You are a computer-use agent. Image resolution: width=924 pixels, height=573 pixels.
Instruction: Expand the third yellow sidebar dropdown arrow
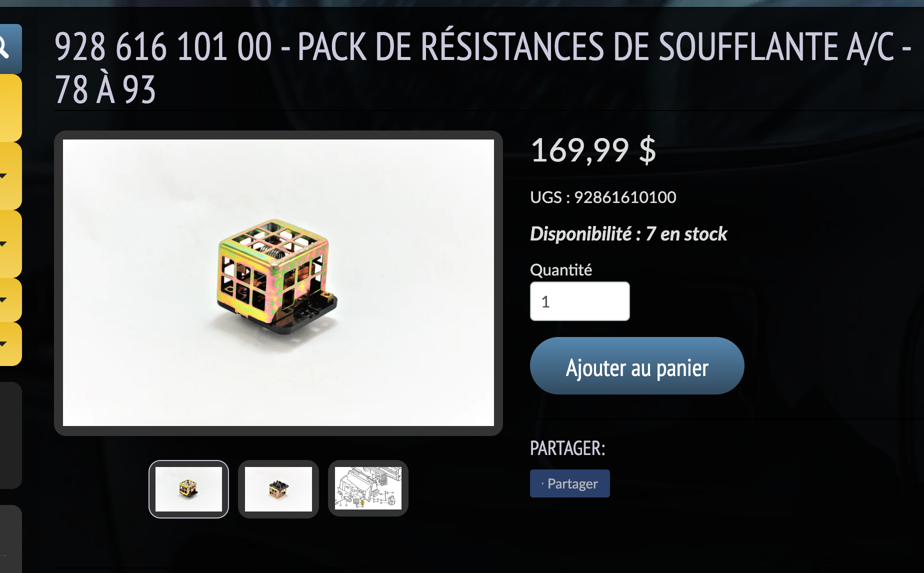[3, 300]
